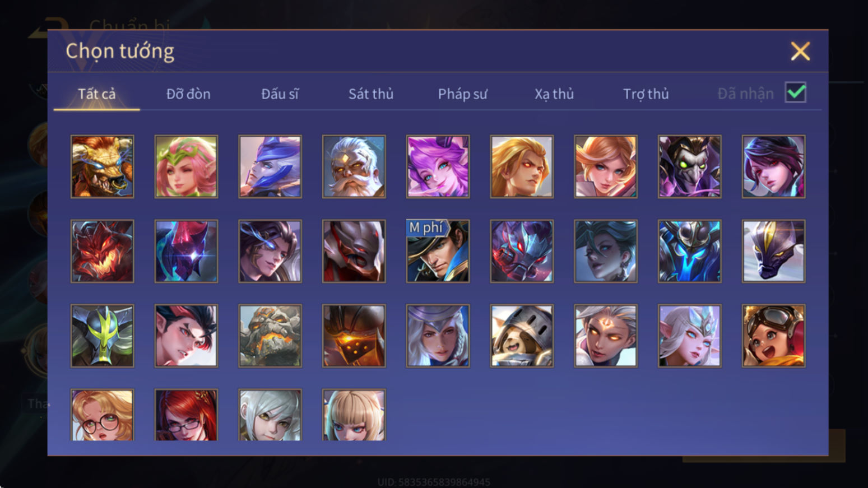Pick the hero tagged 'M phí'
This screenshot has height=488, width=868.
[438, 251]
